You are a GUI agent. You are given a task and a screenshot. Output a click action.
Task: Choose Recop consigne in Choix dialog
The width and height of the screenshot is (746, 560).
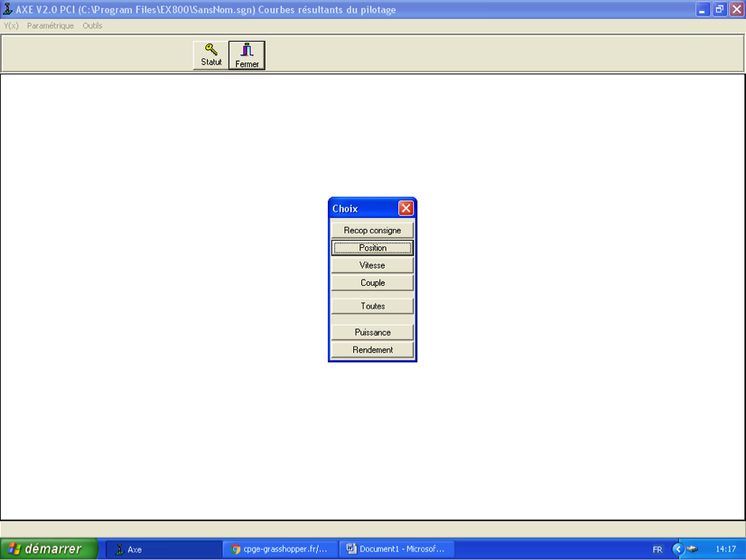tap(372, 231)
